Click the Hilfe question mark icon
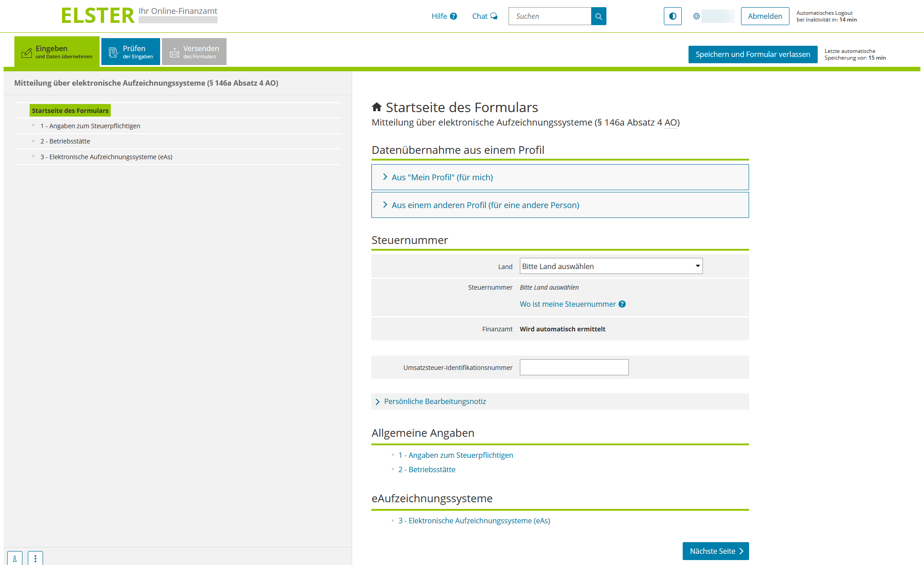Viewport: 924px width, 565px height. point(453,17)
